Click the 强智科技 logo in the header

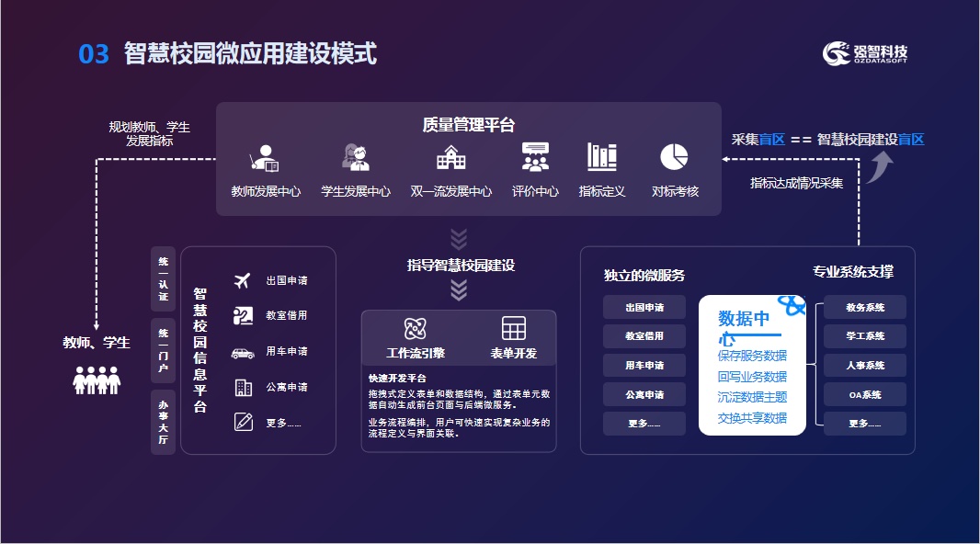[865, 53]
